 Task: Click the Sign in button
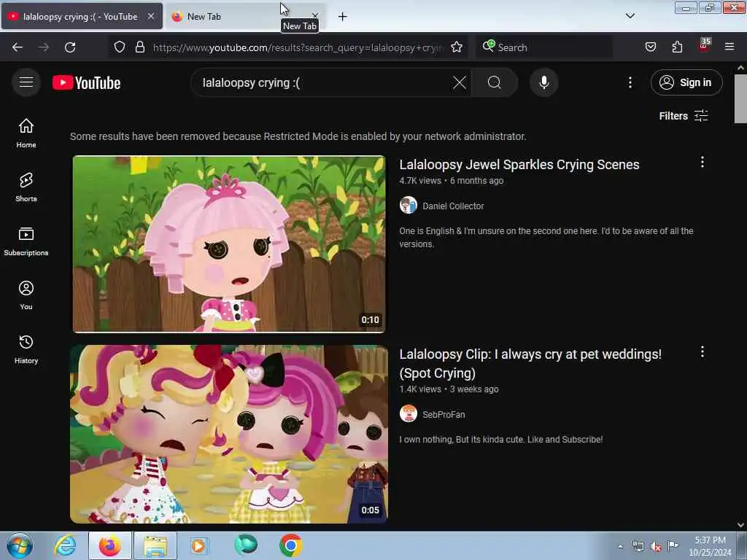pos(686,82)
